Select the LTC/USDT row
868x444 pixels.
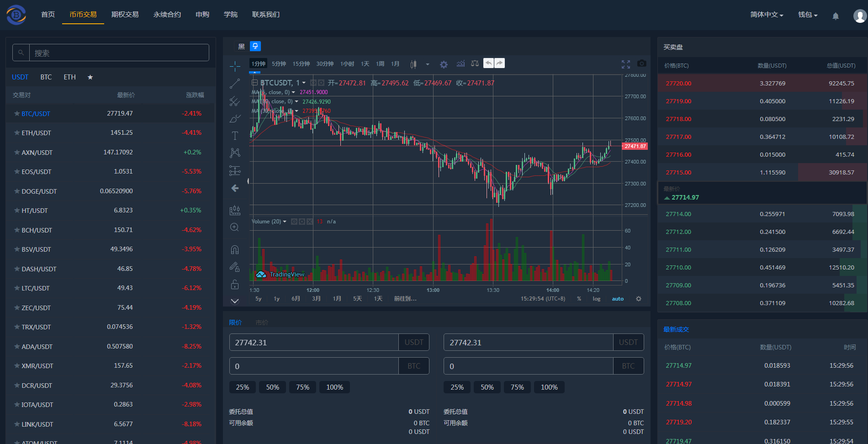pyautogui.click(x=110, y=288)
